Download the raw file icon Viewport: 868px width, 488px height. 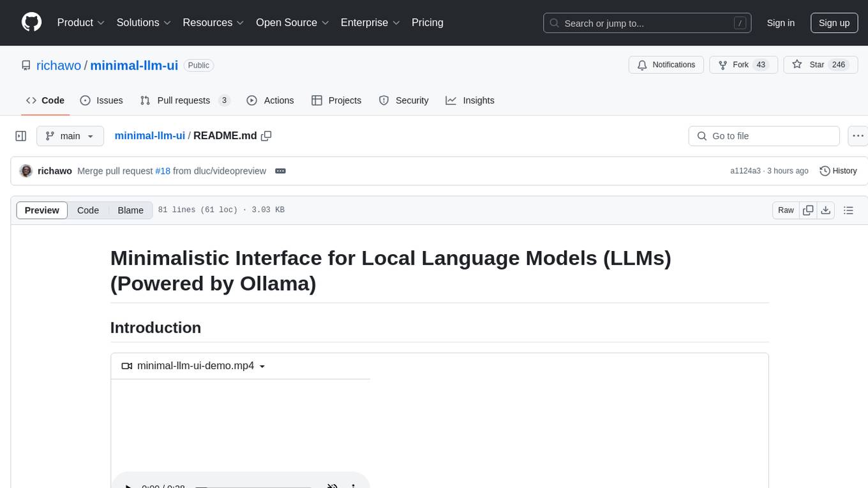point(826,210)
